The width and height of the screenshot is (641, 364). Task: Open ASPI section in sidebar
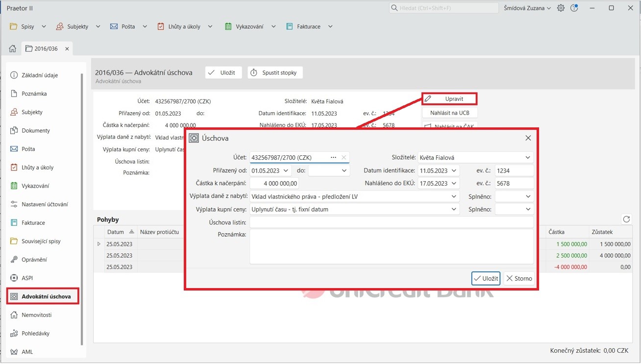click(x=28, y=278)
